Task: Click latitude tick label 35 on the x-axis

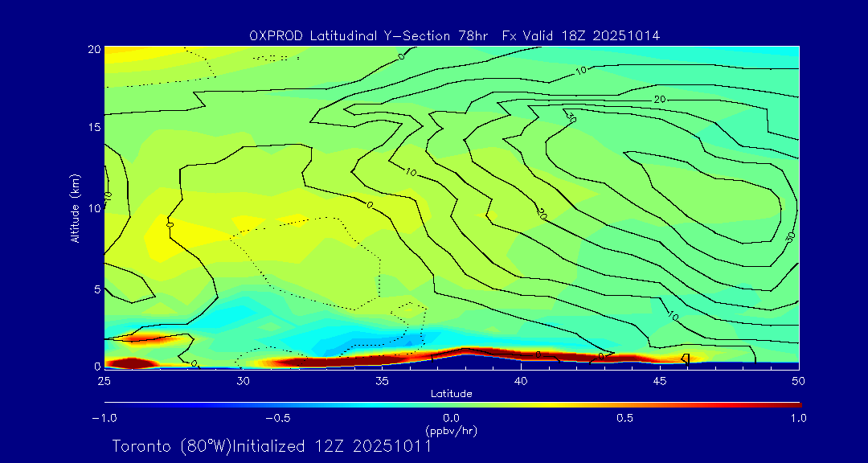Action: [382, 379]
